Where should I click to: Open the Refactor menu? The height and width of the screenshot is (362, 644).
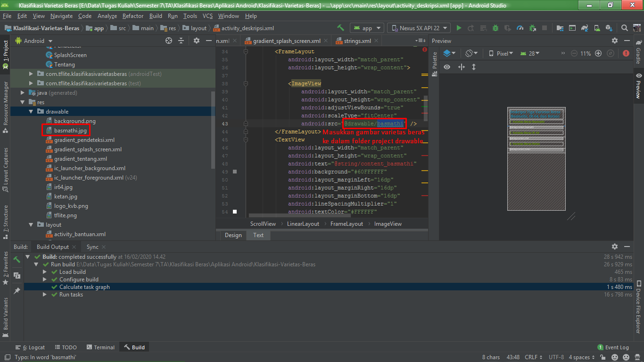point(133,16)
